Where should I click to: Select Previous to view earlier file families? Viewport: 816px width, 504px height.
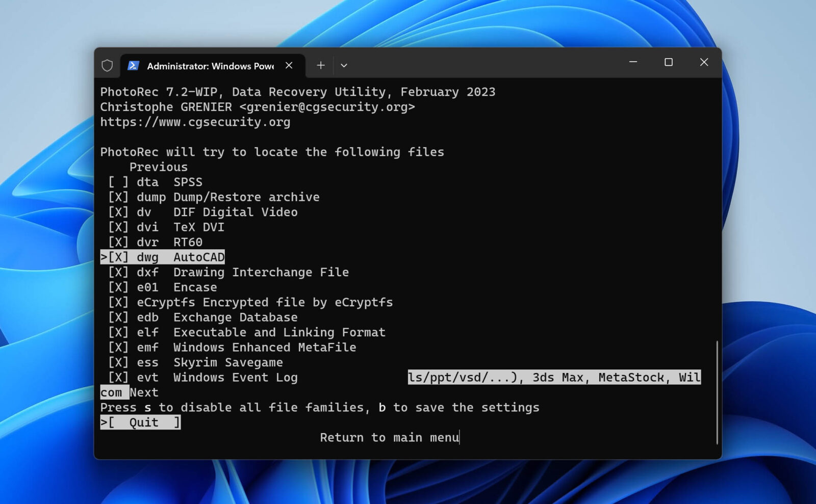coord(158,167)
